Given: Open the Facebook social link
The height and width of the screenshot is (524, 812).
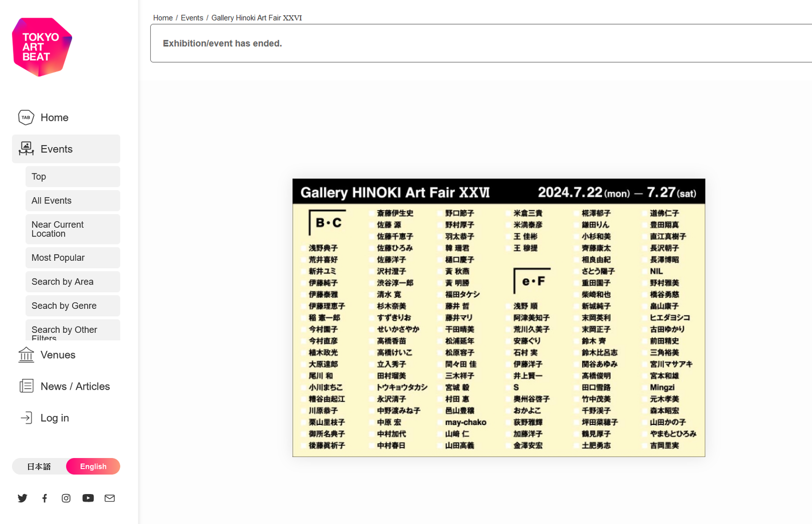Looking at the screenshot, I should (45, 498).
